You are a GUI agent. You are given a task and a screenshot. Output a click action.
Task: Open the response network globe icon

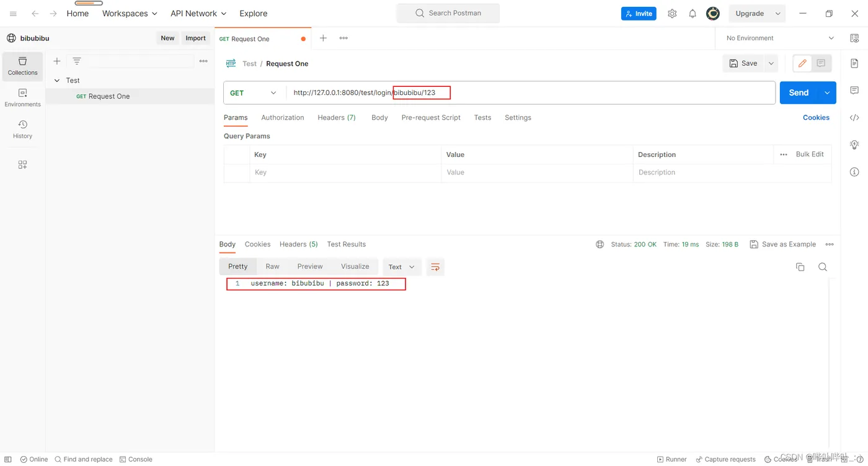[600, 244]
